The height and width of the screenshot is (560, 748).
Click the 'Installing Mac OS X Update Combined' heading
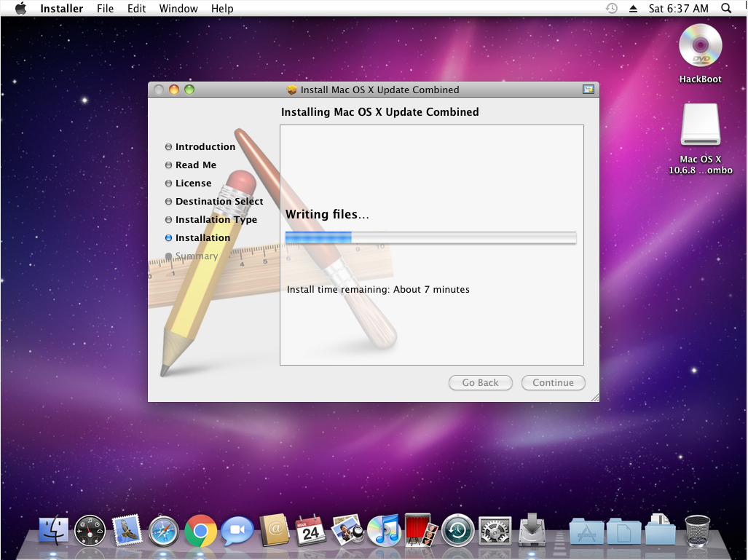(379, 112)
